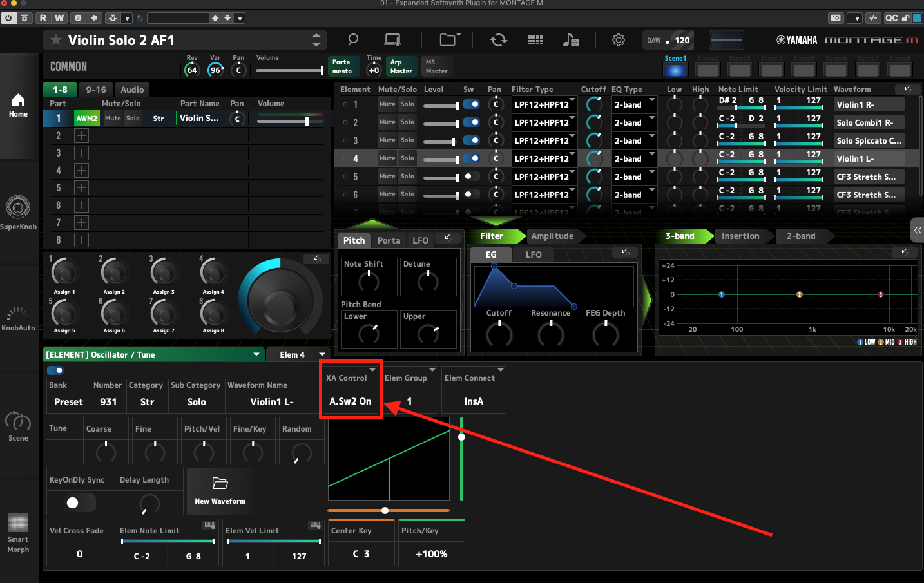The image size is (924, 583).
Task: Click the search magnifier icon
Action: 352,40
